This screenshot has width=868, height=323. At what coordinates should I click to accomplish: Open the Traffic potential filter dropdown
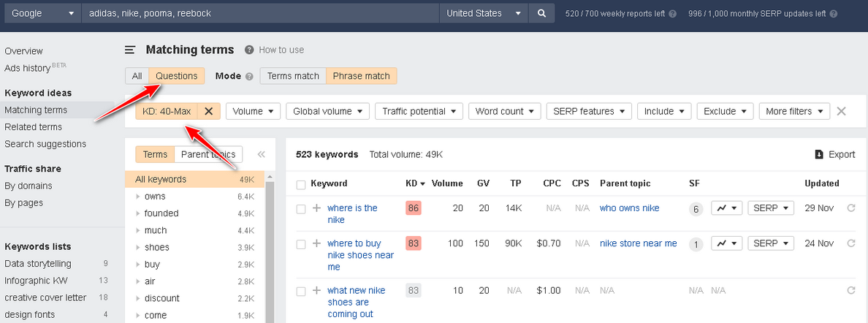(x=419, y=111)
